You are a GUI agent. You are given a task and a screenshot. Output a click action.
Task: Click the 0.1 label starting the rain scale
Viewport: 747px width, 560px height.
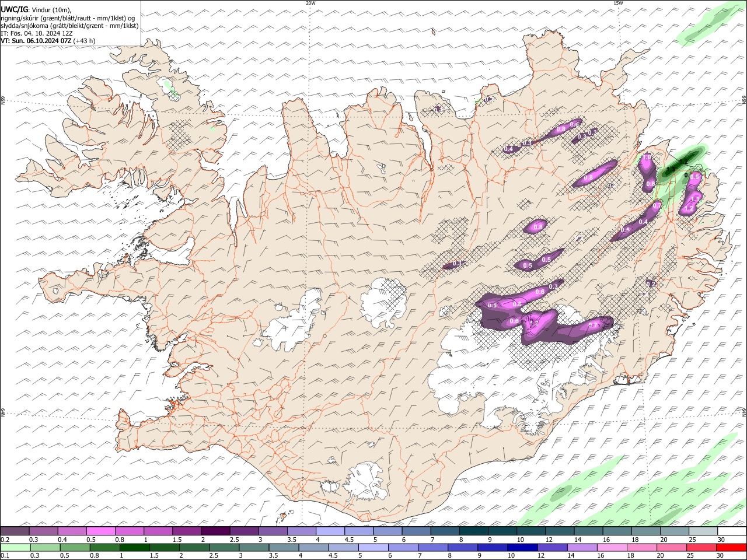6,555
